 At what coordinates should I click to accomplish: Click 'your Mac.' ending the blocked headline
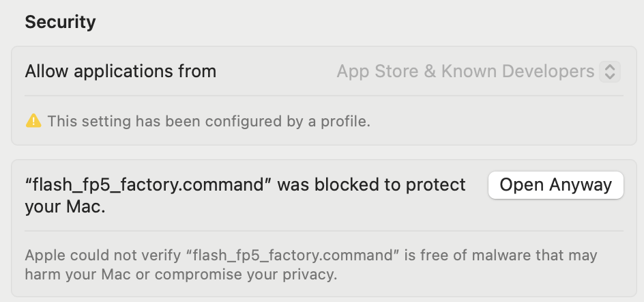pos(65,206)
